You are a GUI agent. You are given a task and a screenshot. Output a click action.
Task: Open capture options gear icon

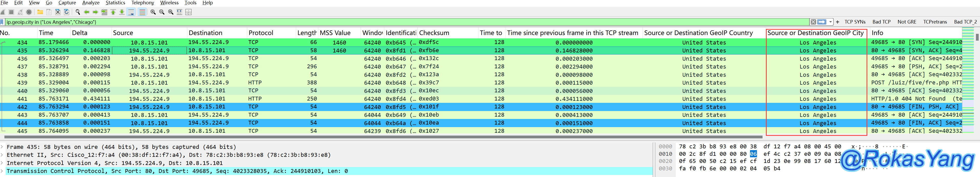point(29,12)
